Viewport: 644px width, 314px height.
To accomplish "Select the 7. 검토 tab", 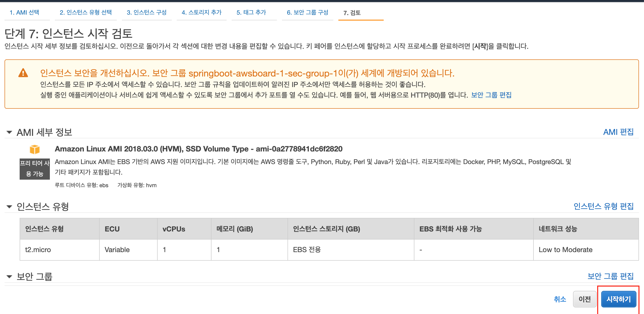I will [352, 13].
